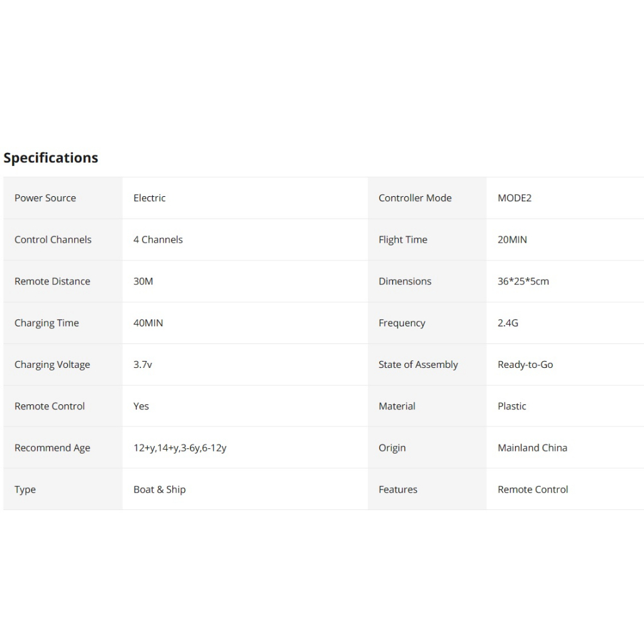
Task: Select the Ready-to-Go assembly value
Action: coord(525,365)
